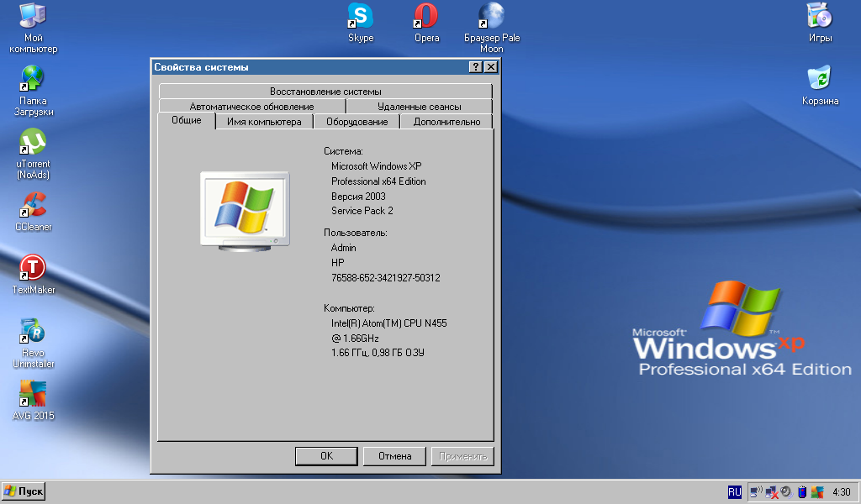Select the Мой компьютер desktop icon
The width and height of the screenshot is (861, 504).
[x=33, y=16]
